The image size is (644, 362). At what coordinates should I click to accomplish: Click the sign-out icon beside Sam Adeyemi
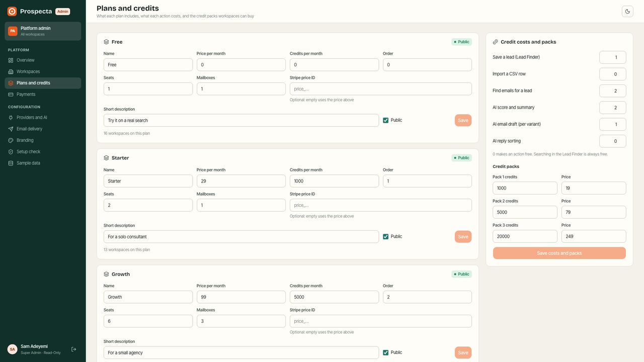pyautogui.click(x=73, y=349)
